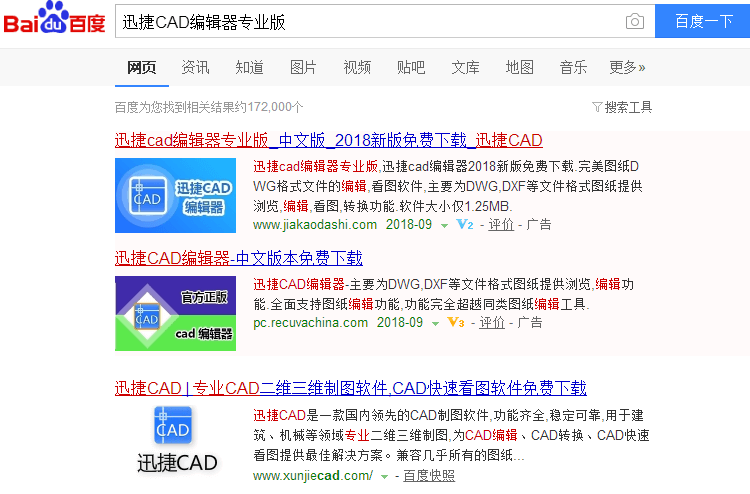This screenshot has height=494, width=750.
Task: Select the 网页 tab
Action: tap(142, 67)
